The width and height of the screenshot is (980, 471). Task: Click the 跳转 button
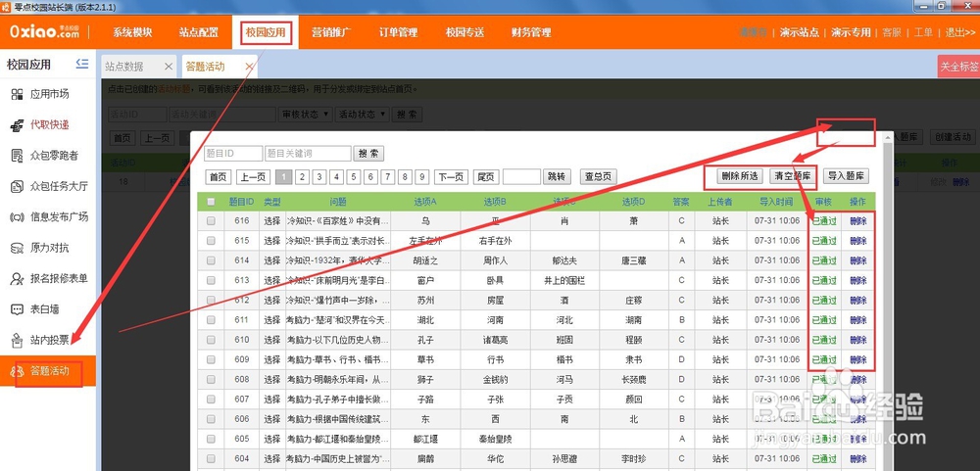pyautogui.click(x=557, y=177)
